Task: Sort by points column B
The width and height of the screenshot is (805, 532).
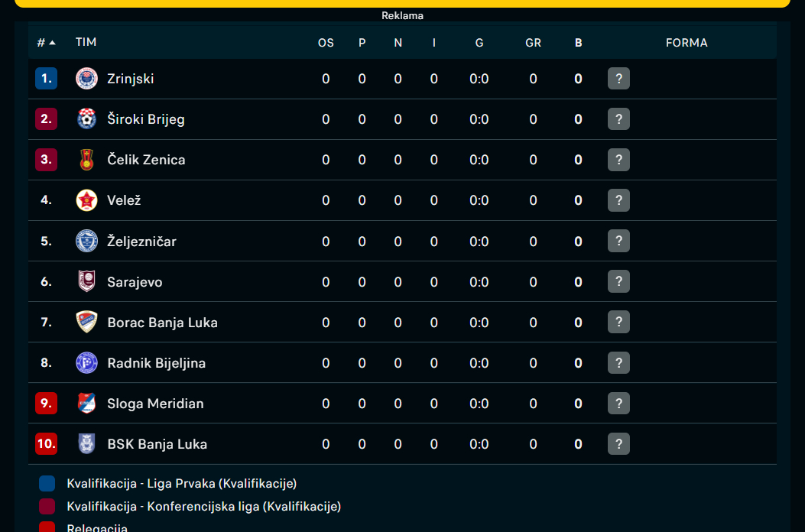Action: coord(578,43)
